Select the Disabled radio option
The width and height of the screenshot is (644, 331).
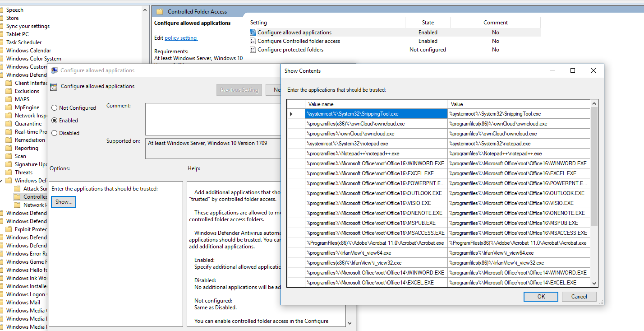55,133
